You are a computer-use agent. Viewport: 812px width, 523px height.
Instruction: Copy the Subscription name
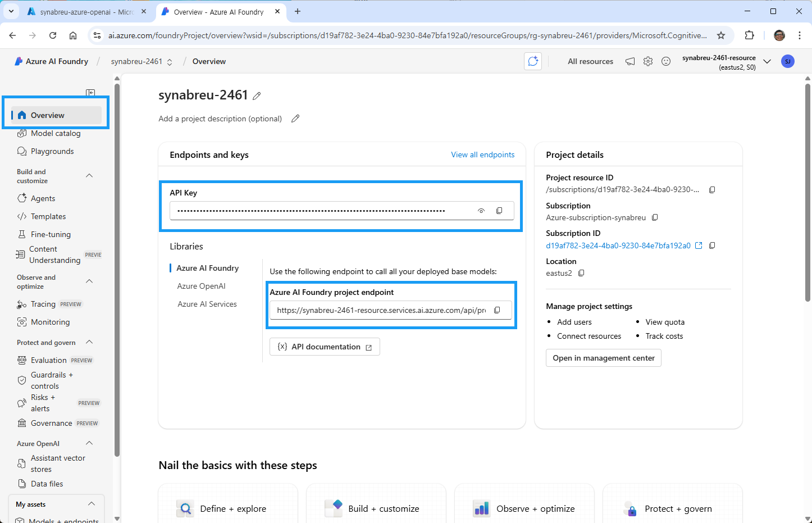tap(655, 217)
